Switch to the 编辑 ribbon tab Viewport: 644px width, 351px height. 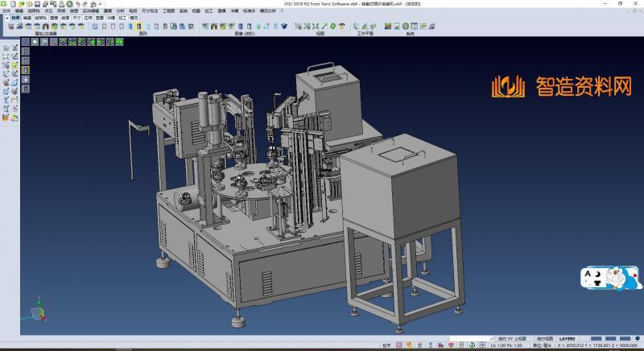(x=27, y=17)
